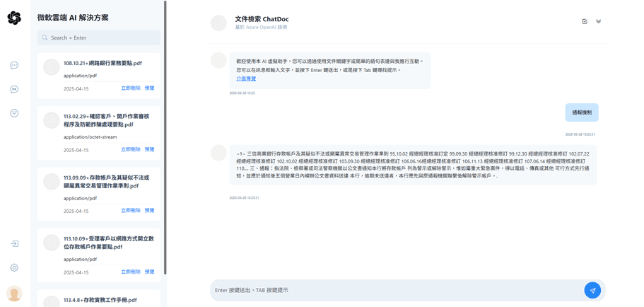
Task: Click the check-square icon in chat header
Action: [x=585, y=21]
